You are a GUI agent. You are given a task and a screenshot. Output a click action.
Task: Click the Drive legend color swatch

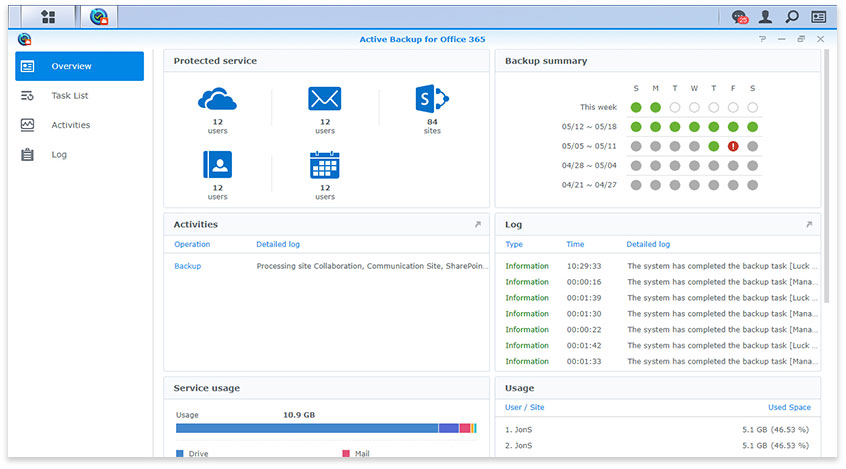coord(180,453)
